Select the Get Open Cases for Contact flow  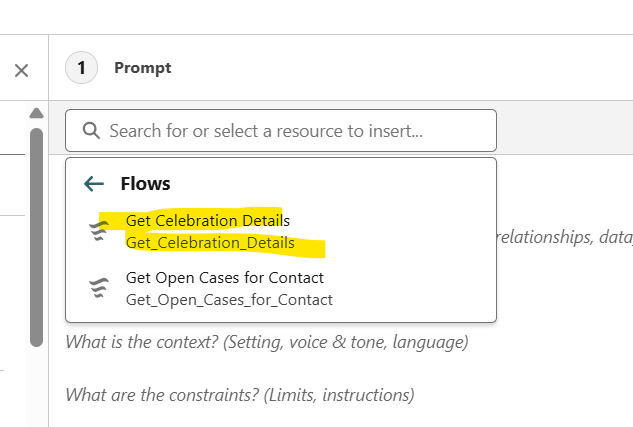point(224,277)
